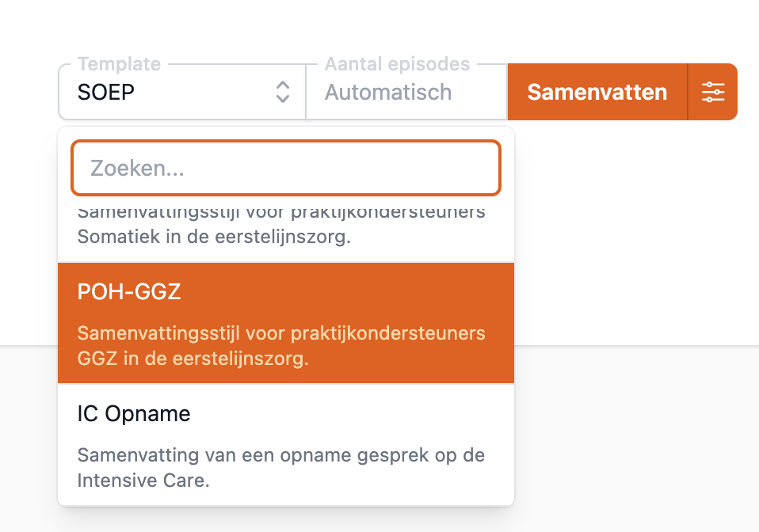Click the Template field label
759x532 pixels.
click(119, 64)
